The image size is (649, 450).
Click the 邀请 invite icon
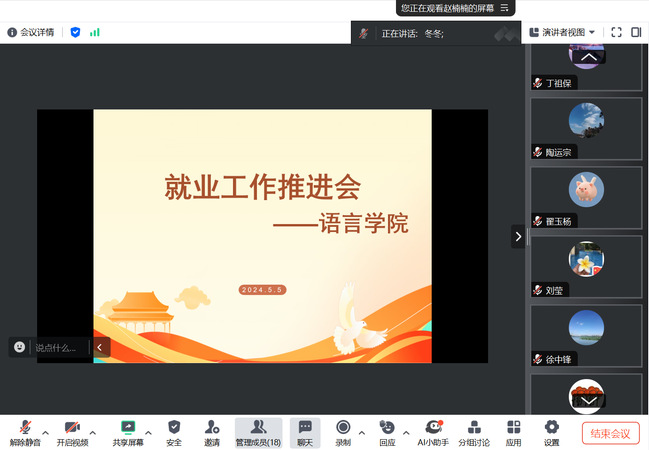pyautogui.click(x=211, y=428)
